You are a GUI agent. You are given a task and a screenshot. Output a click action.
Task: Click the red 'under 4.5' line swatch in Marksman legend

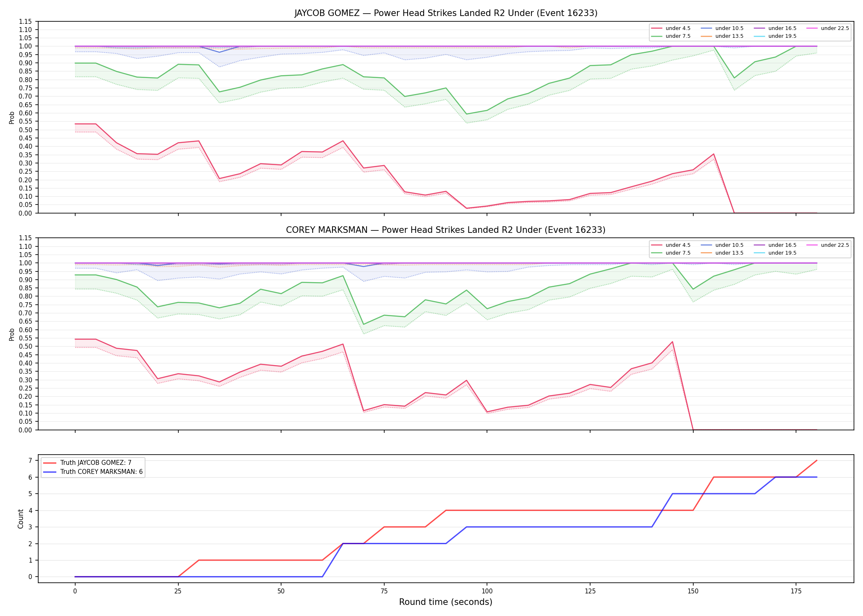[x=657, y=245]
